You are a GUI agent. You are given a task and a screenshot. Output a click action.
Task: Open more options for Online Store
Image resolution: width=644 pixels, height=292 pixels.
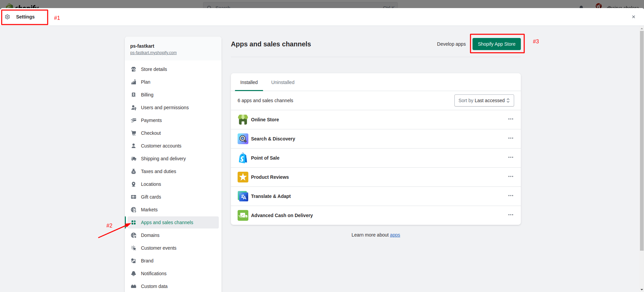510,119
